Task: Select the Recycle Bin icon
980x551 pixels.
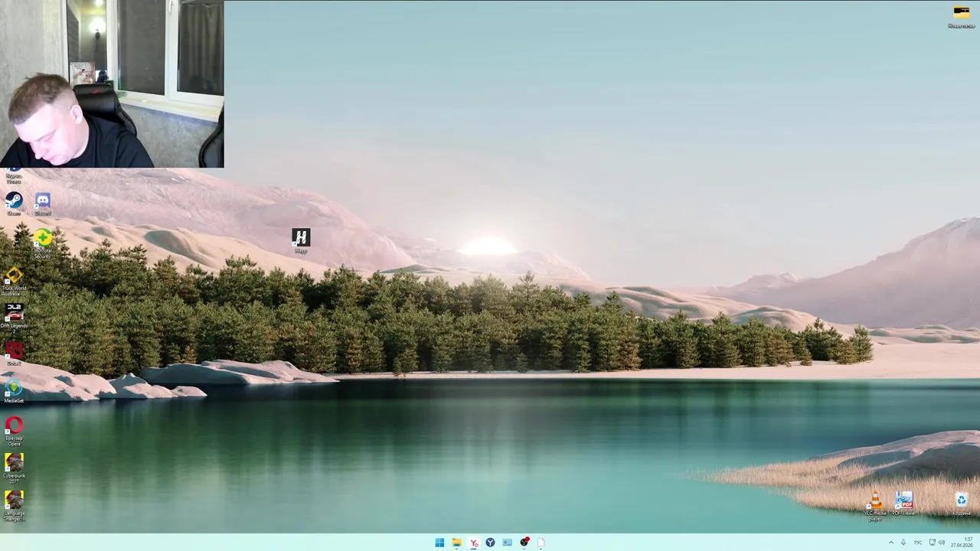Action: [x=962, y=504]
